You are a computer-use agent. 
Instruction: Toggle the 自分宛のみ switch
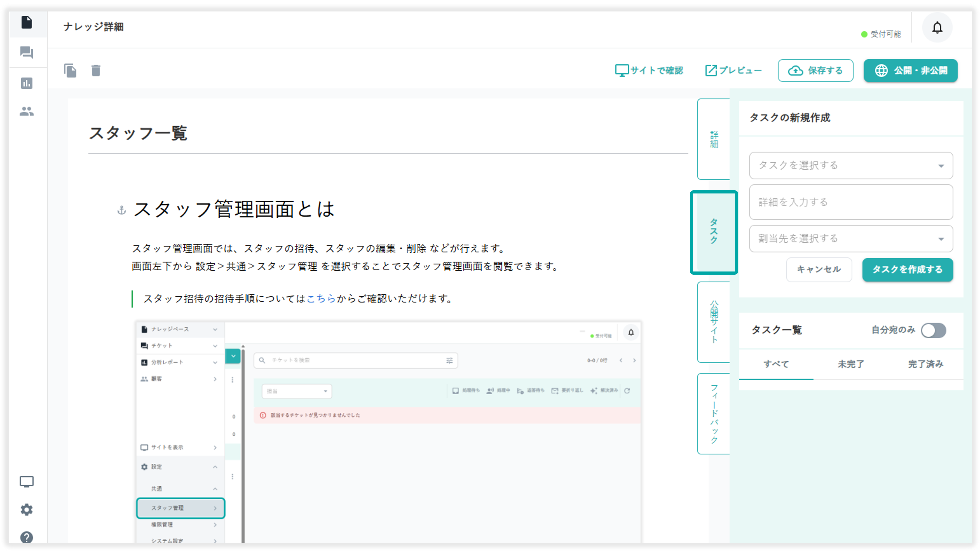point(933,330)
